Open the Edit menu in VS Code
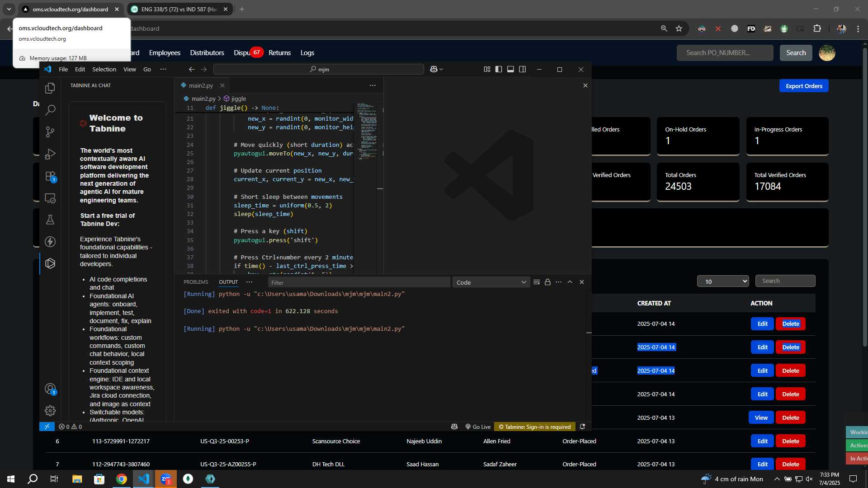This screenshot has height=488, width=868. point(80,69)
